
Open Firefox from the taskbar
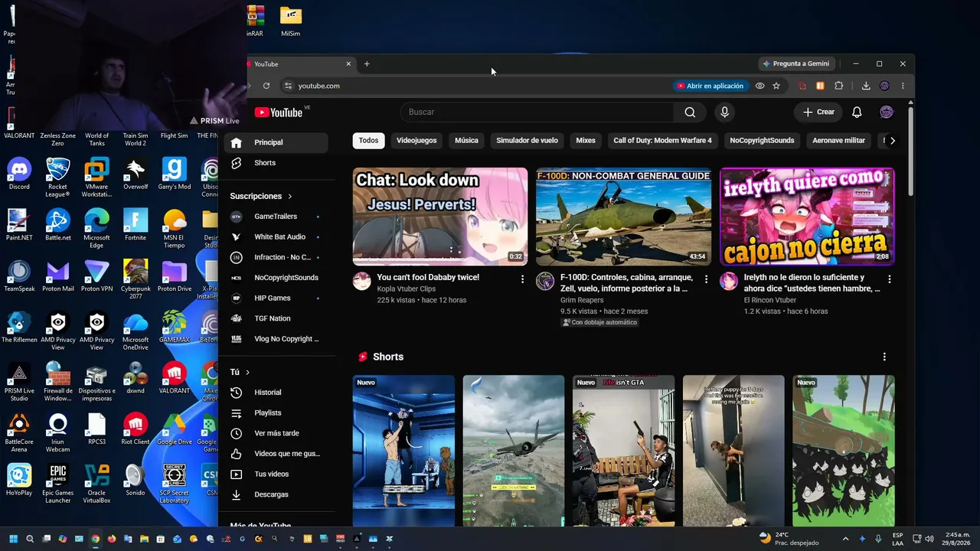112,539
